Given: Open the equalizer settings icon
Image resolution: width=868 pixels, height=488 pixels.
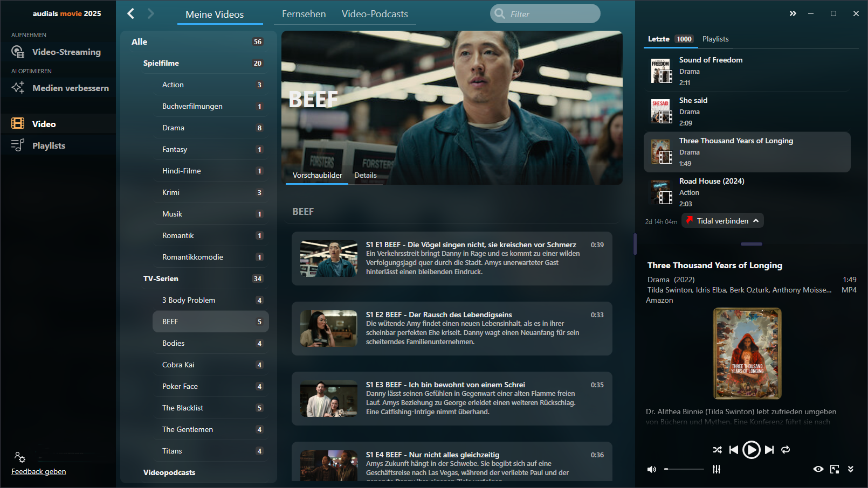Looking at the screenshot, I should coord(717,469).
